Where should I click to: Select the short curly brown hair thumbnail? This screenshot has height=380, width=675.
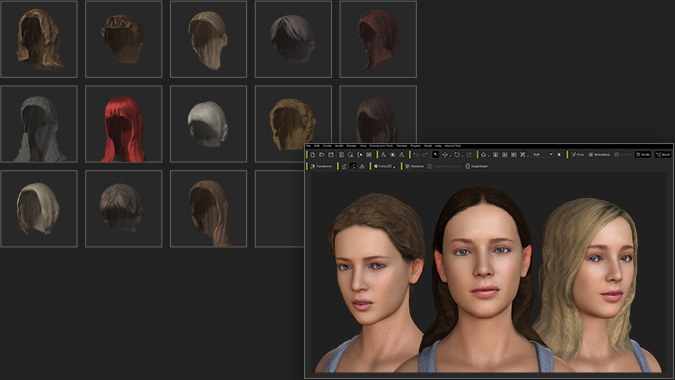[x=124, y=39]
